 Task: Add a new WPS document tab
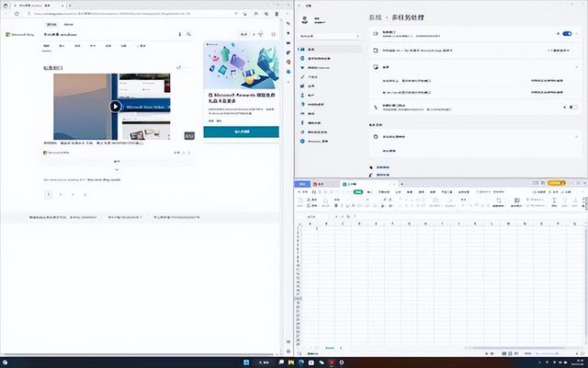tap(401, 184)
